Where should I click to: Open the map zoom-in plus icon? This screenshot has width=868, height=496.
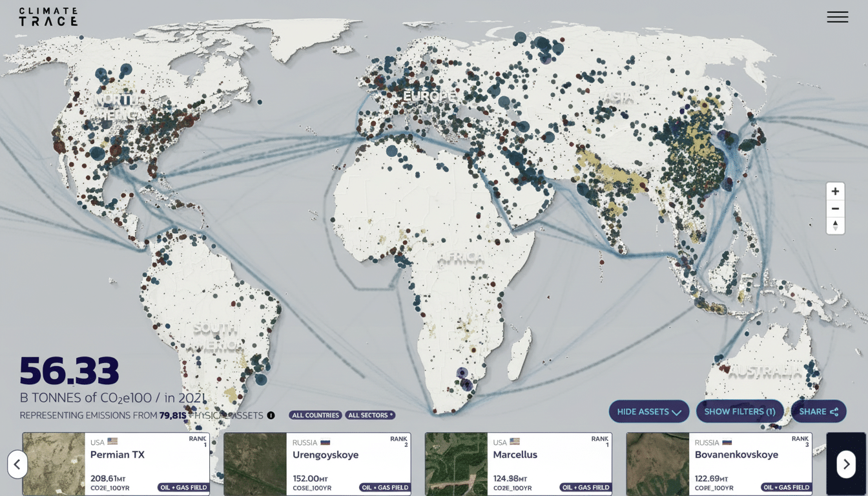[x=835, y=191]
